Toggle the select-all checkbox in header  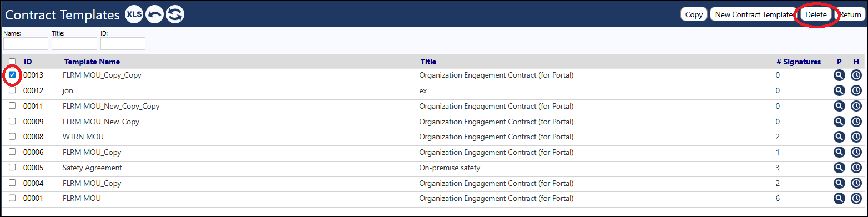(x=12, y=62)
